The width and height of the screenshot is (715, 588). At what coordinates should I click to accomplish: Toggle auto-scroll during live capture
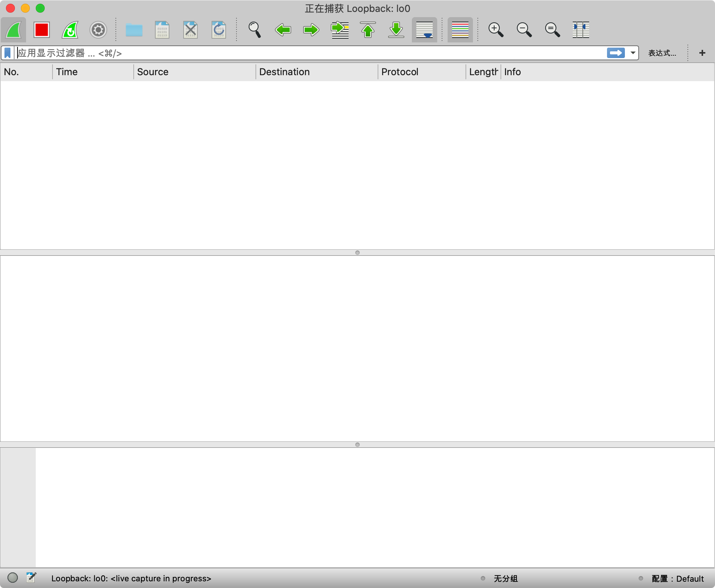pos(425,30)
